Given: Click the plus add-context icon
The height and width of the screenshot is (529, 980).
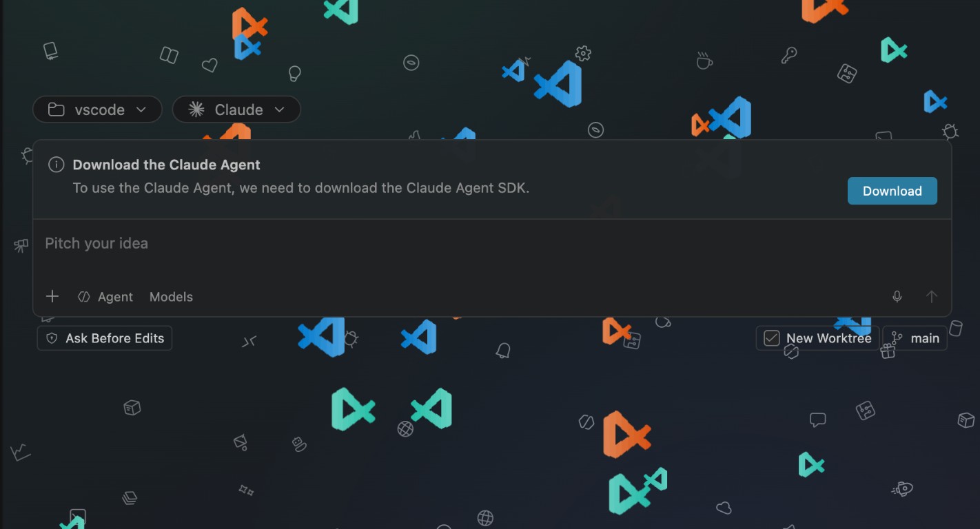Looking at the screenshot, I should (52, 297).
